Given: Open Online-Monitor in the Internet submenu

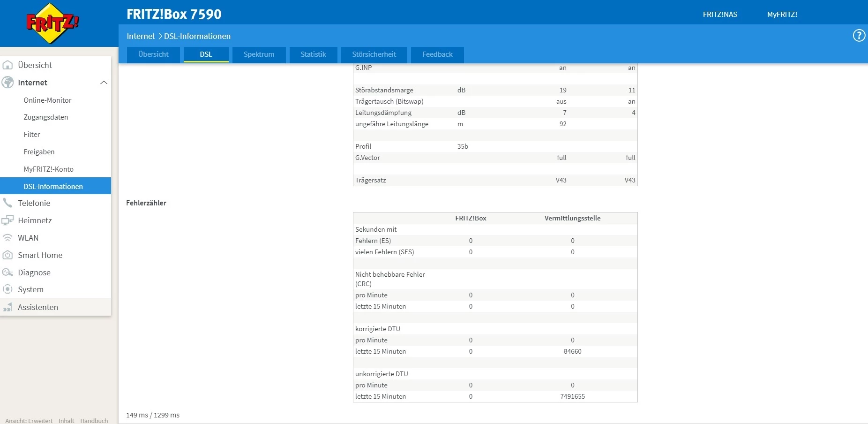Looking at the screenshot, I should (47, 100).
